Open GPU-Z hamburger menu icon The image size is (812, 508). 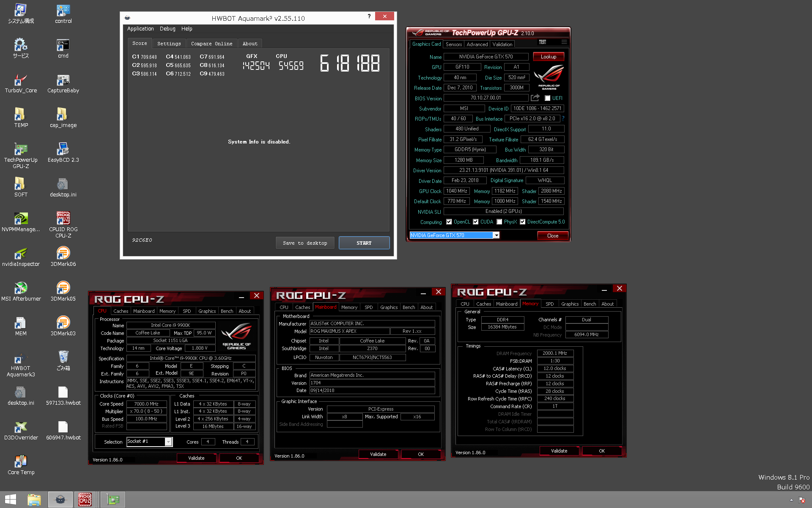click(x=564, y=42)
